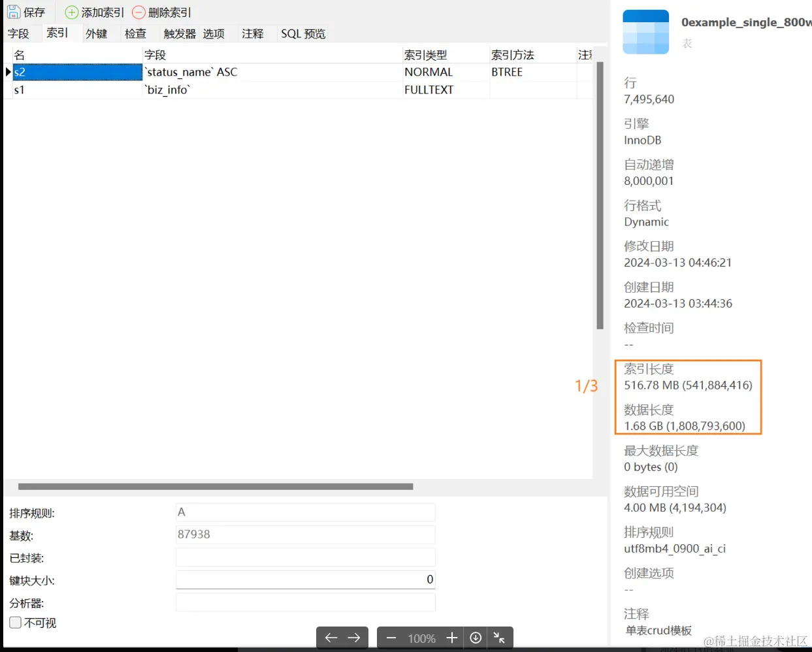Click the download image icon
The image size is (812, 652).
476,638
